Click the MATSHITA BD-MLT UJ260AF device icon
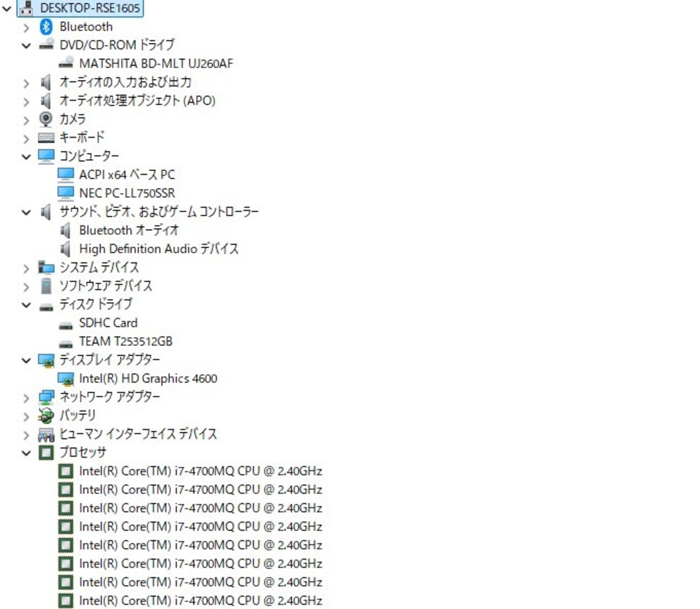Image resolution: width=700 pixels, height=609 pixels. (66, 63)
